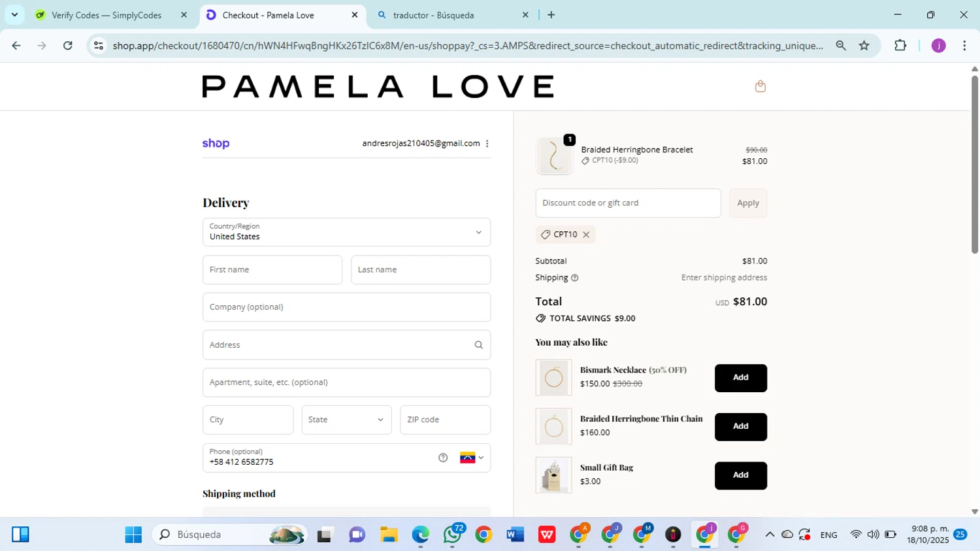Viewport: 980px width, 551px height.
Task: Open the WPS Office taskbar icon
Action: click(547, 535)
